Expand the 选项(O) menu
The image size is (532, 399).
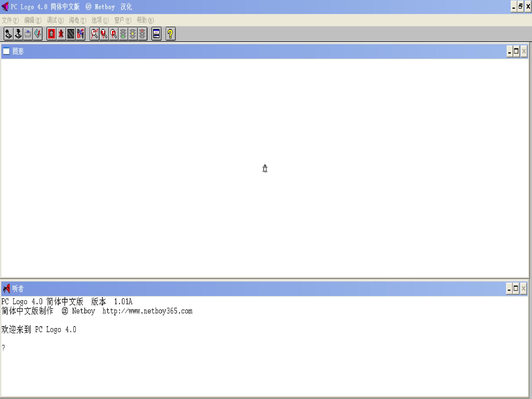click(x=100, y=20)
